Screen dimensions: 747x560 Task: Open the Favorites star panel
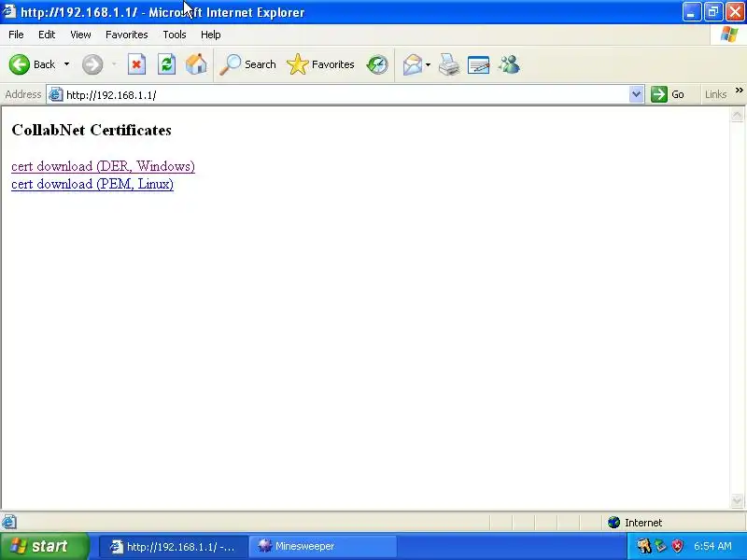pos(320,64)
